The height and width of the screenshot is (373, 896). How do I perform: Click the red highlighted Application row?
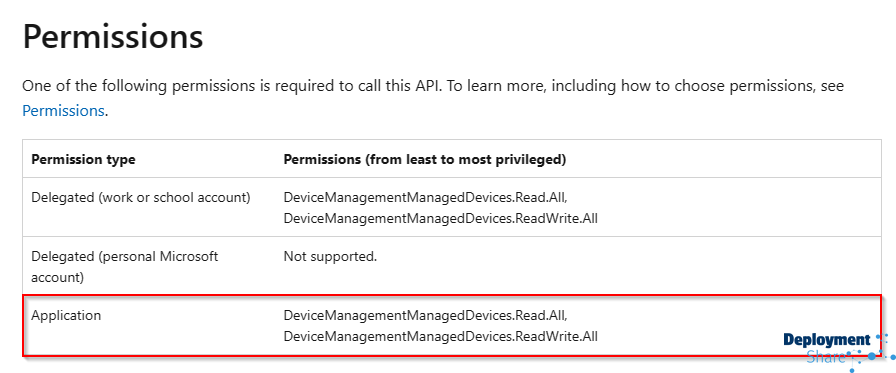[x=452, y=326]
